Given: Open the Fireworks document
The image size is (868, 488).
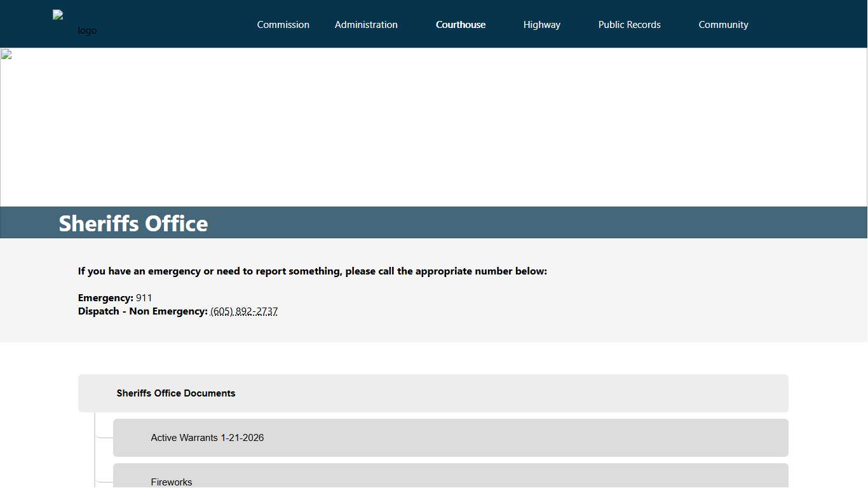Looking at the screenshot, I should (172, 482).
